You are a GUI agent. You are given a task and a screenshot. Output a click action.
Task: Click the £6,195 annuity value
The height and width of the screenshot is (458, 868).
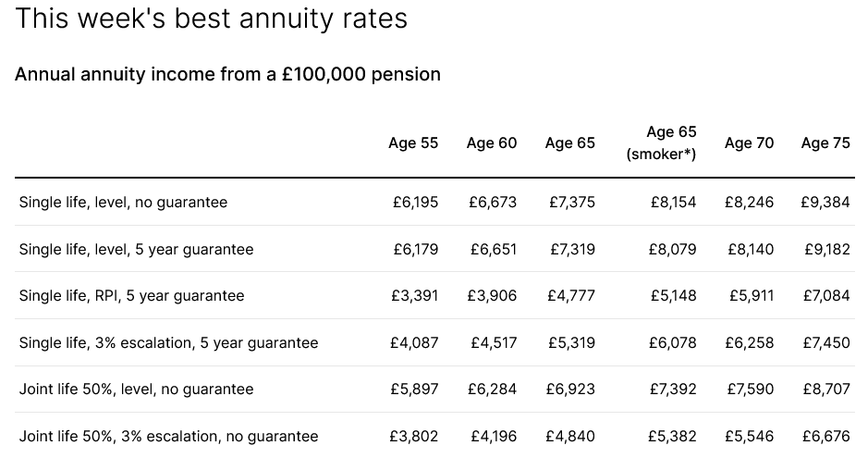(414, 202)
